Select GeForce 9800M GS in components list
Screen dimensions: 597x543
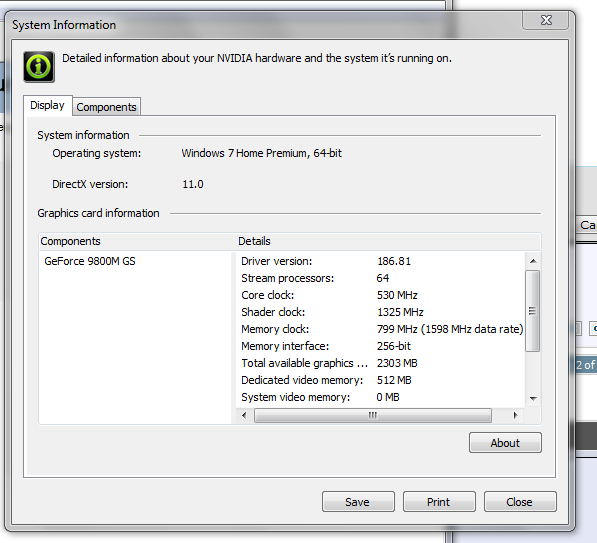90,261
